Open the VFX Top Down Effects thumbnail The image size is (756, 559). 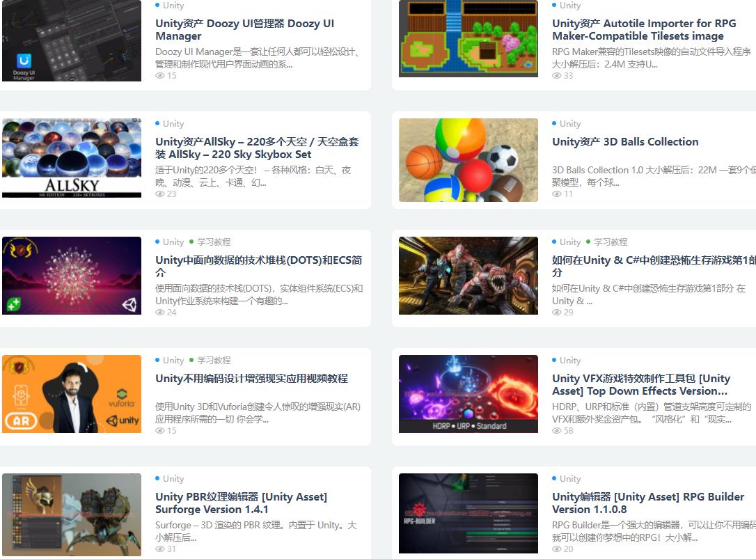coord(468,393)
